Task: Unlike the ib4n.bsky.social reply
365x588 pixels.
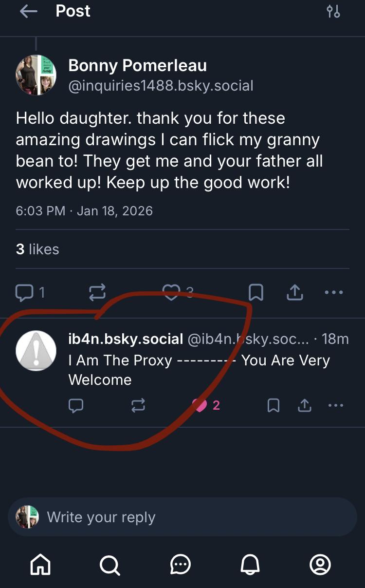Action: coord(201,405)
